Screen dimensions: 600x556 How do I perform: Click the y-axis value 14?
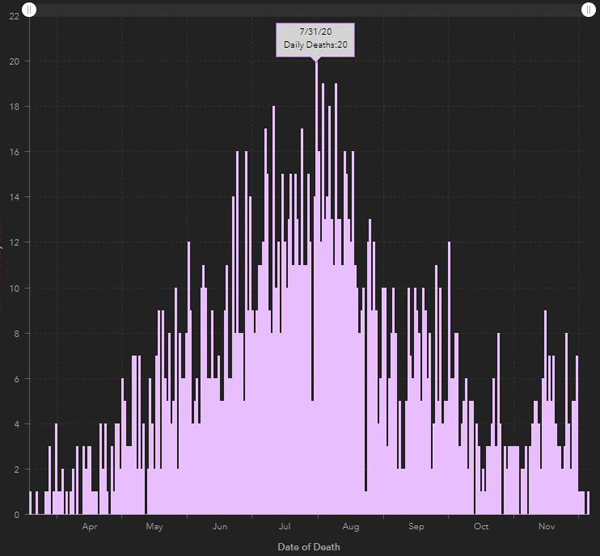coord(14,197)
